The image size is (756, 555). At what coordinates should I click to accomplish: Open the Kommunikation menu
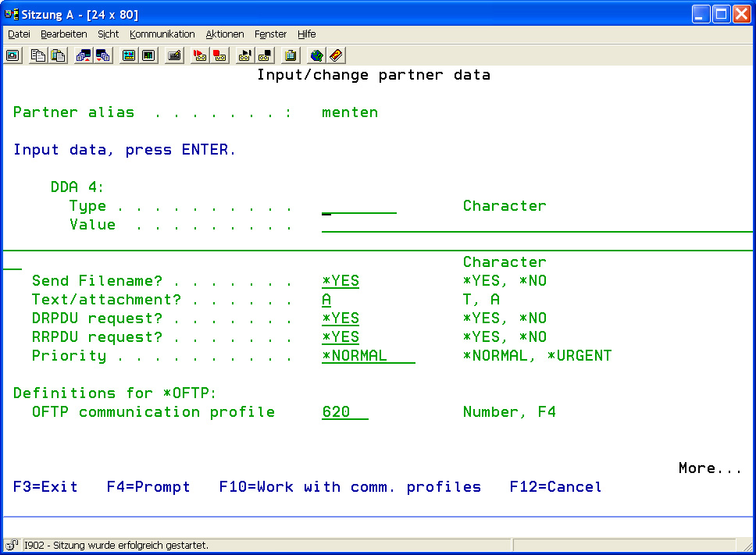pos(162,34)
